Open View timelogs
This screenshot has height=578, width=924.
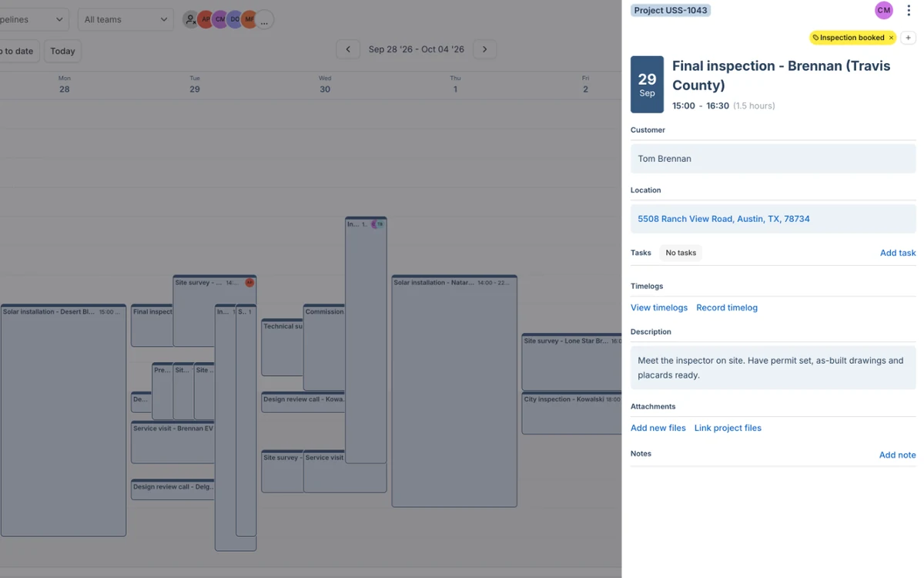click(659, 307)
